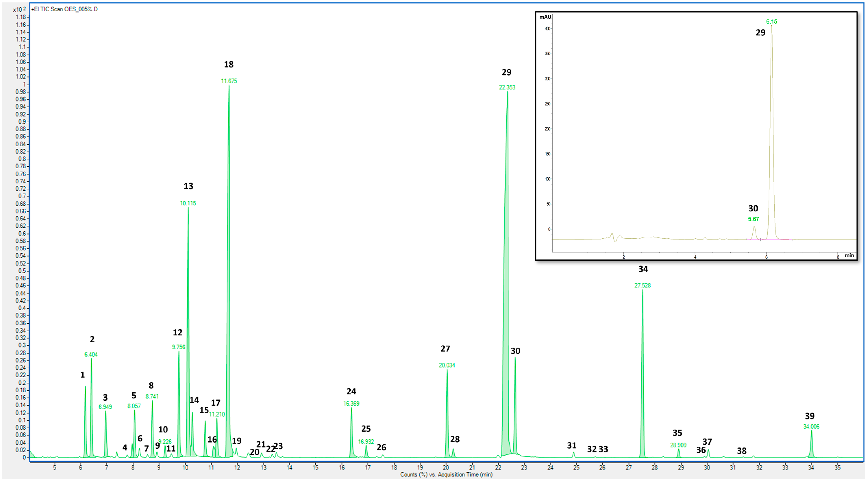Click the y-axis scale label x10 2
Screen dimensions: 868x481
19,9
